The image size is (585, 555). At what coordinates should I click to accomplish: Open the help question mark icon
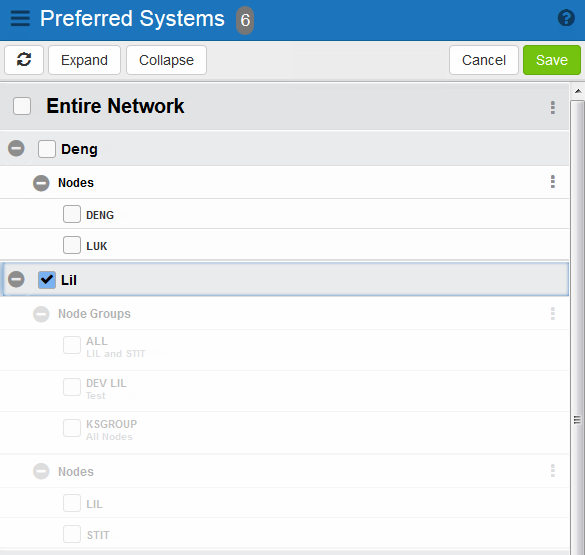coord(566,18)
